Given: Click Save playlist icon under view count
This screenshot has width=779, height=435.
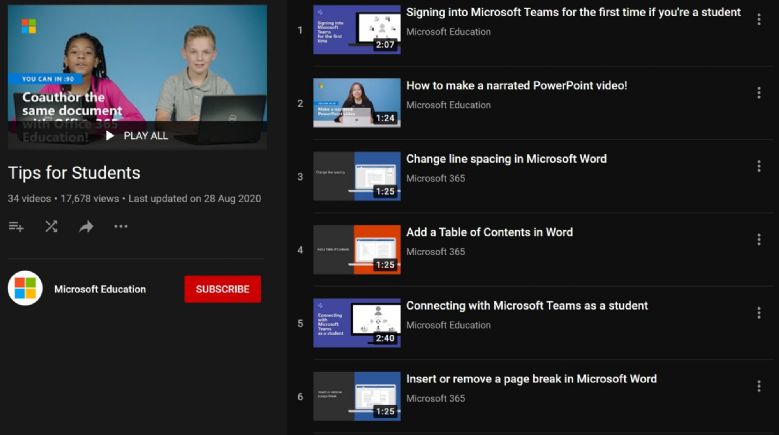Looking at the screenshot, I should (16, 227).
